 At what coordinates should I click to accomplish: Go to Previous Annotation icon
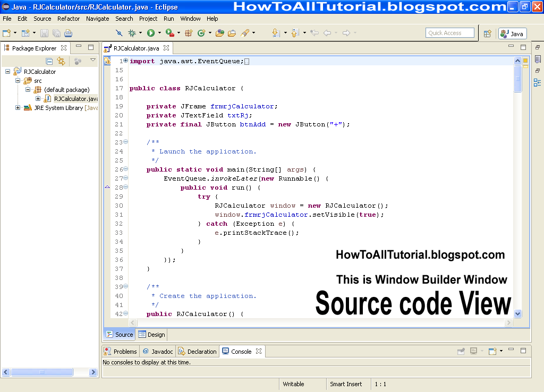[x=295, y=33]
